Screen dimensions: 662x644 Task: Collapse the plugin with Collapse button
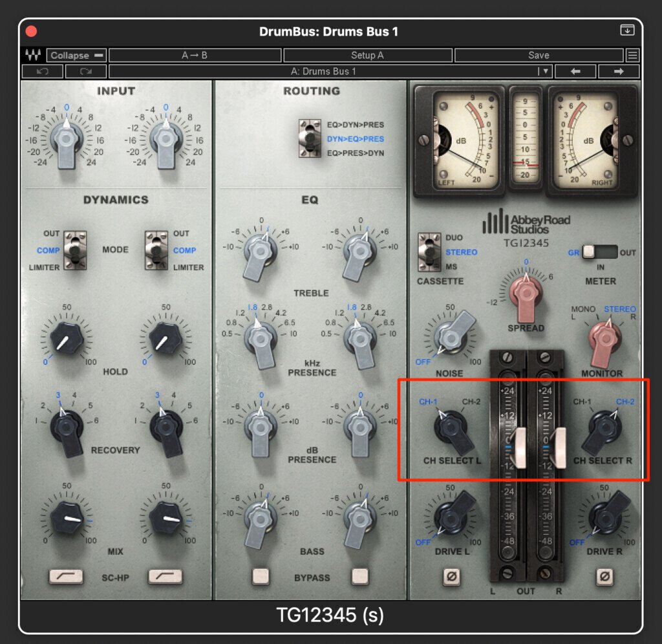76,55
